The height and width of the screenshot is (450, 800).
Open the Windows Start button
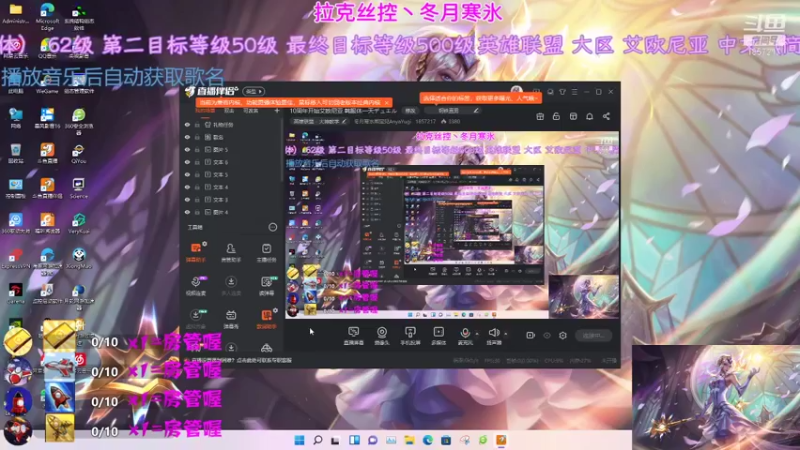coord(299,440)
